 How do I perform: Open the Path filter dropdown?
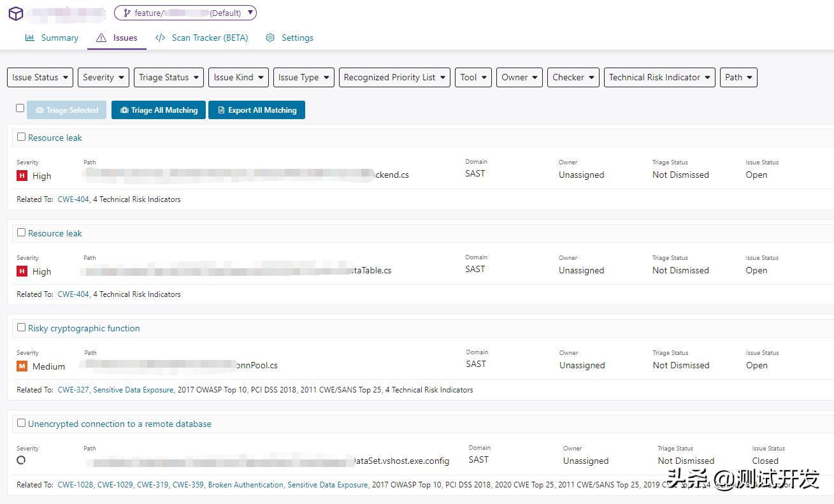click(738, 77)
